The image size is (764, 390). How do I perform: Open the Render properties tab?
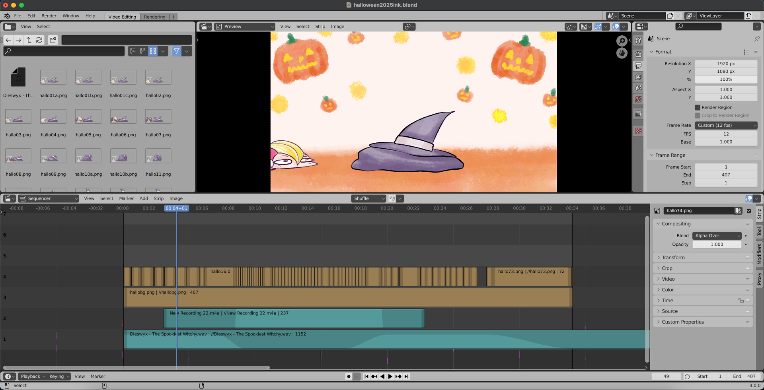coord(639,54)
